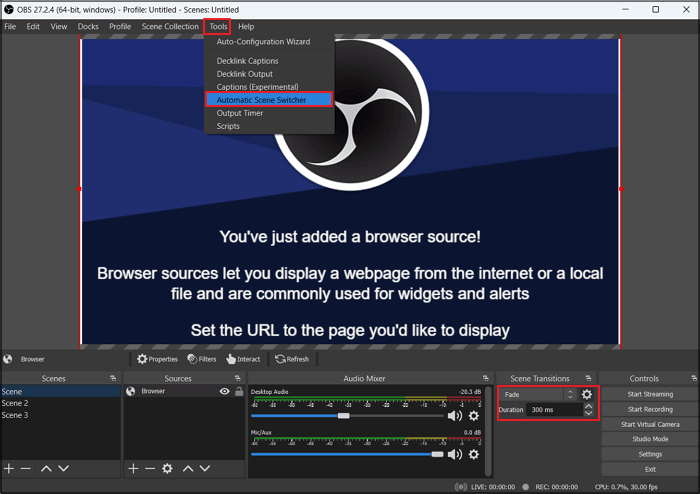Move selected scene down with arrow
The image size is (700, 494).
tap(64, 468)
